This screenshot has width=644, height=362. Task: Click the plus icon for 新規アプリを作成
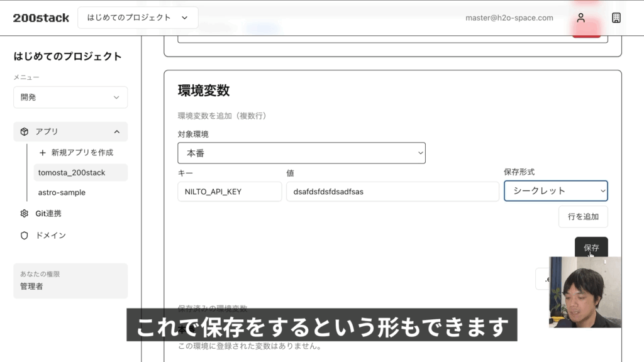click(43, 153)
